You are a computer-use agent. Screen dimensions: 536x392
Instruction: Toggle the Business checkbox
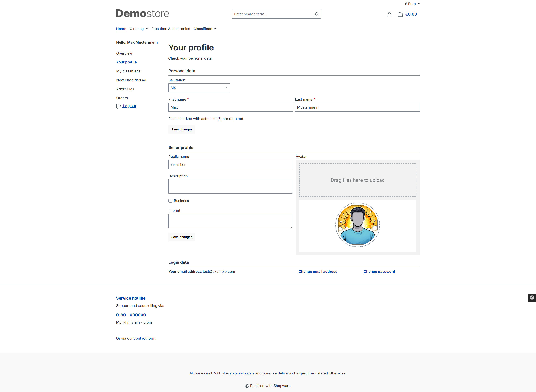[x=170, y=201]
